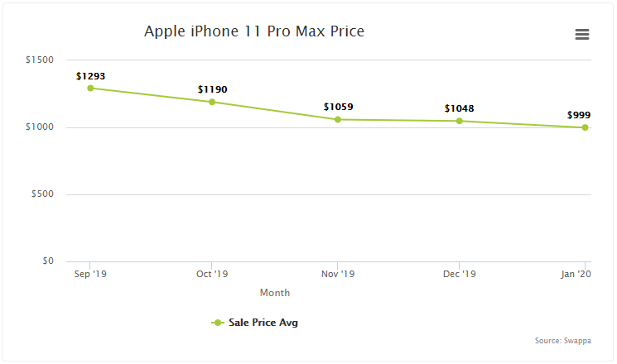Click the $500 y-axis label

[42, 194]
